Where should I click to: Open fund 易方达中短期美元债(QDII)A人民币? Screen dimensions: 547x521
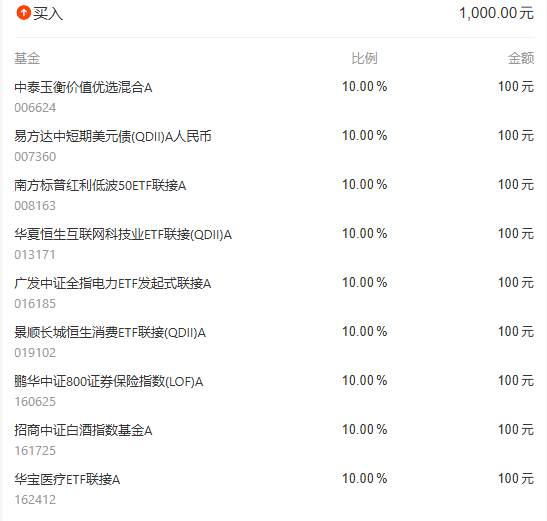pyautogui.click(x=113, y=136)
